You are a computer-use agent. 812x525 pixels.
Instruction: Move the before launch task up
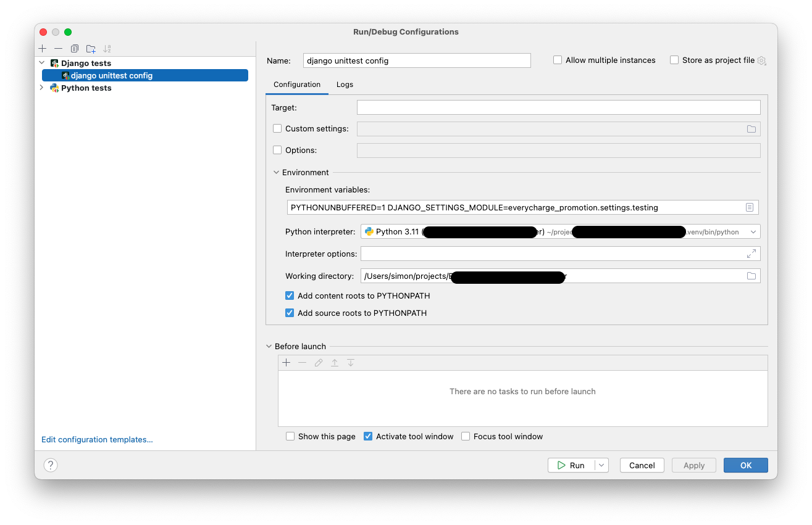[x=335, y=363]
